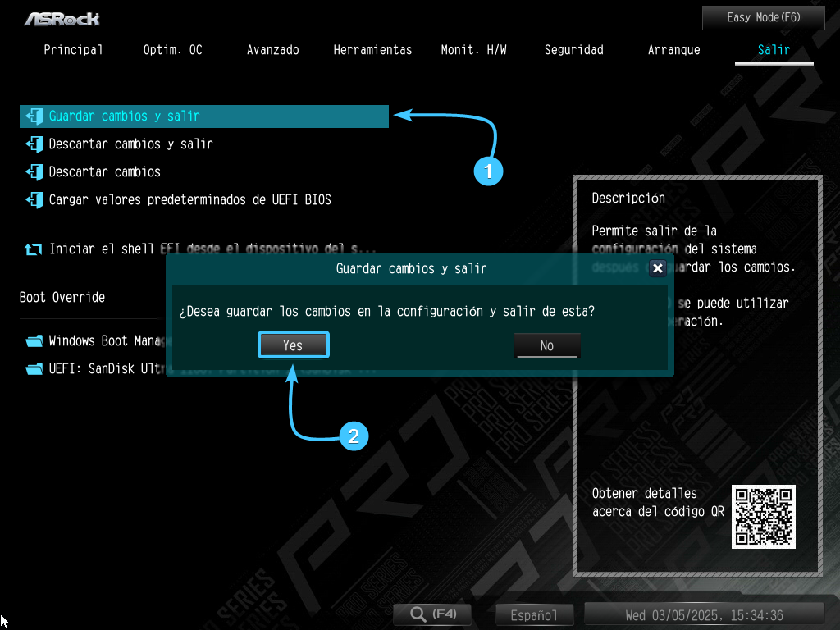Viewport: 840px width, 630px height.
Task: Click the exit icon beside Guardar cambios y salir
Action: click(34, 116)
